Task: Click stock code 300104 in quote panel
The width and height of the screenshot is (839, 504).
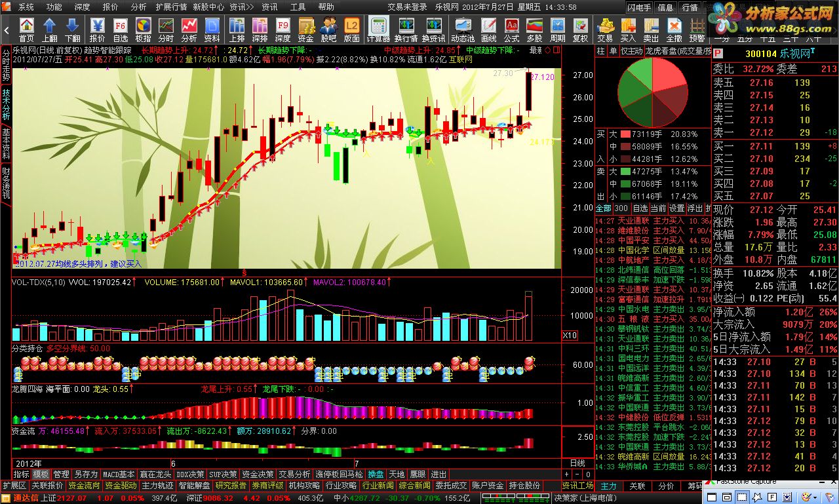Action: click(760, 54)
